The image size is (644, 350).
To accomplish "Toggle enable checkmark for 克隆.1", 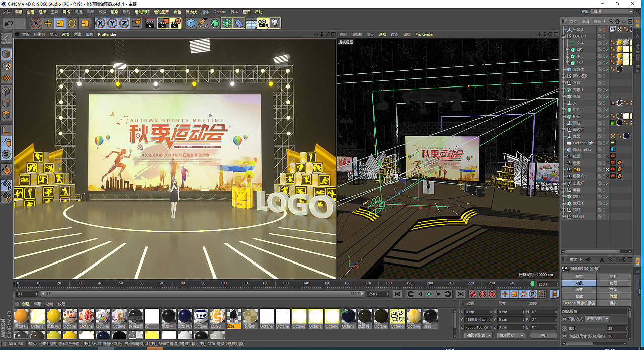I will point(607,90).
